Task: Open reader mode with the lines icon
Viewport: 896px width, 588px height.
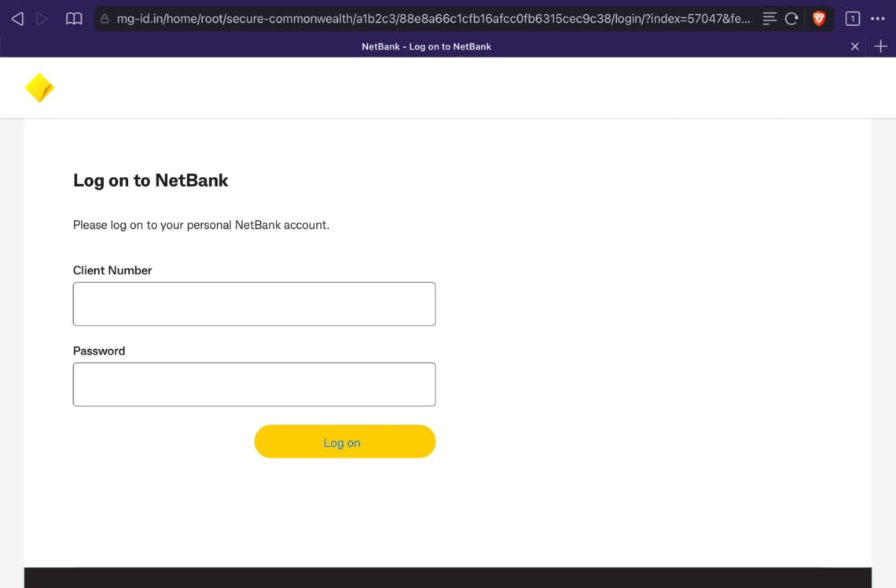Action: point(769,17)
